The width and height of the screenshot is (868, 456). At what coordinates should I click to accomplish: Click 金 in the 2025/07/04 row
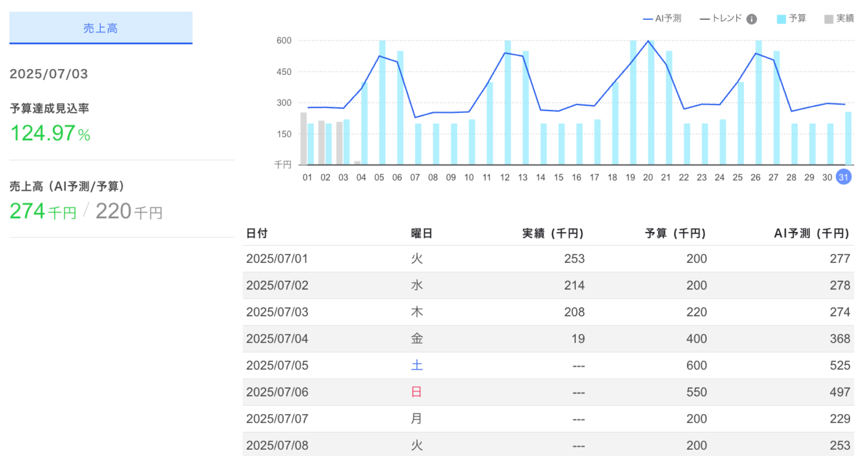tap(417, 339)
